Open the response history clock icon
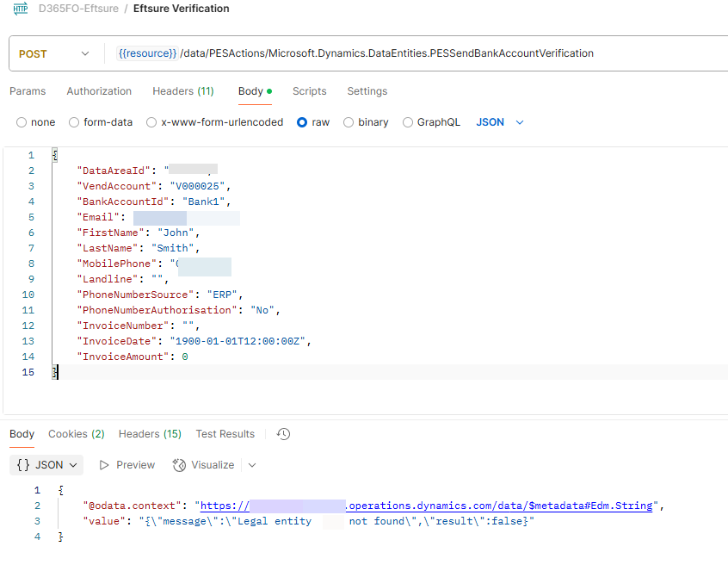Viewport: 728px width, 571px height. [283, 434]
